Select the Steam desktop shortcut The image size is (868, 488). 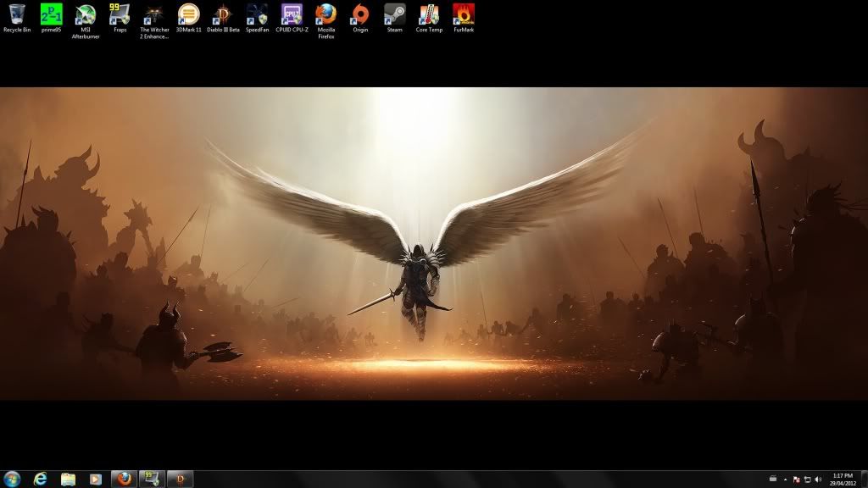pos(395,19)
